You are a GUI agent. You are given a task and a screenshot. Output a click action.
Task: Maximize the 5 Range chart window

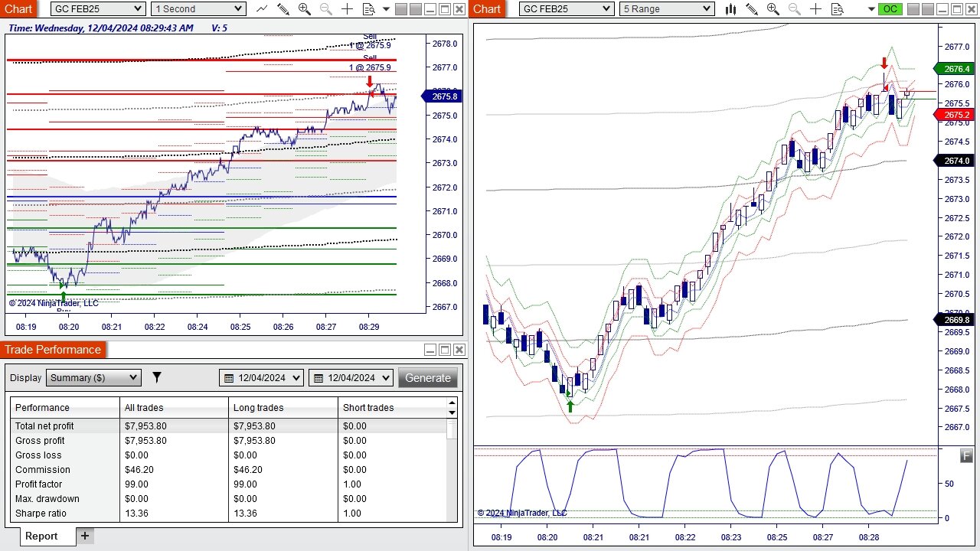click(x=958, y=9)
